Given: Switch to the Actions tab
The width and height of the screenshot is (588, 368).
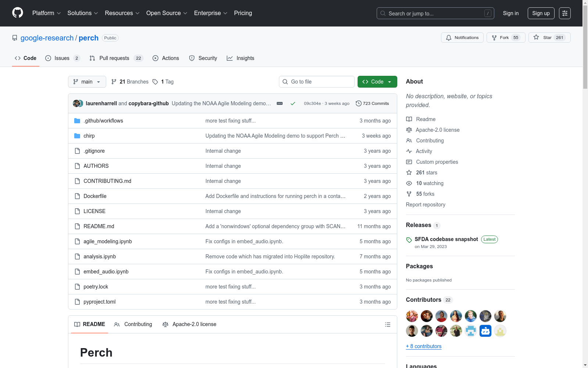Looking at the screenshot, I should pyautogui.click(x=166, y=58).
